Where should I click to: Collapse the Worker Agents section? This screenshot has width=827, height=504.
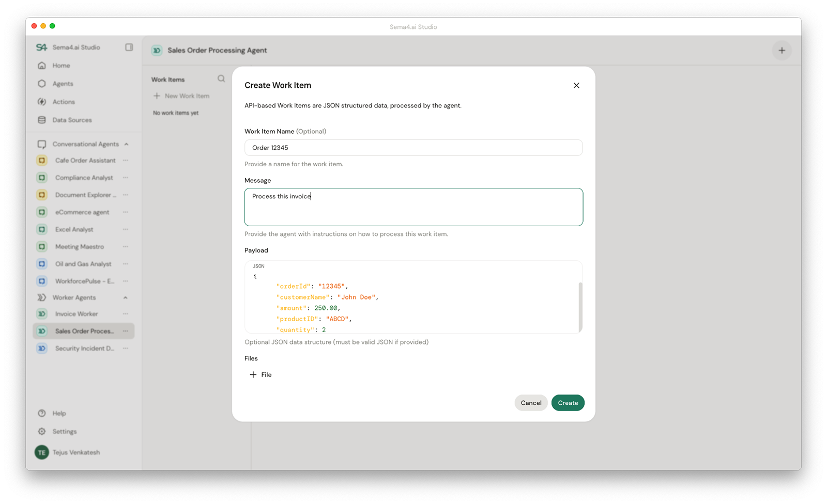point(126,297)
